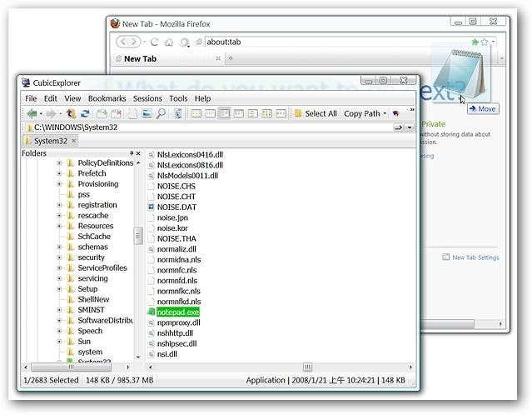Close the Folders panel
This screenshot has height=415, width=532.
tap(138, 153)
